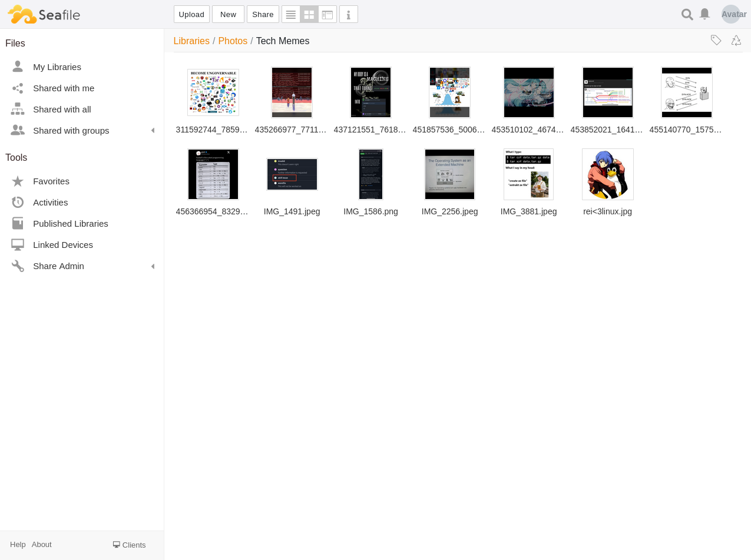This screenshot has width=751, height=560.
Task: Expand the Share Admin arrow
Action: (x=153, y=266)
